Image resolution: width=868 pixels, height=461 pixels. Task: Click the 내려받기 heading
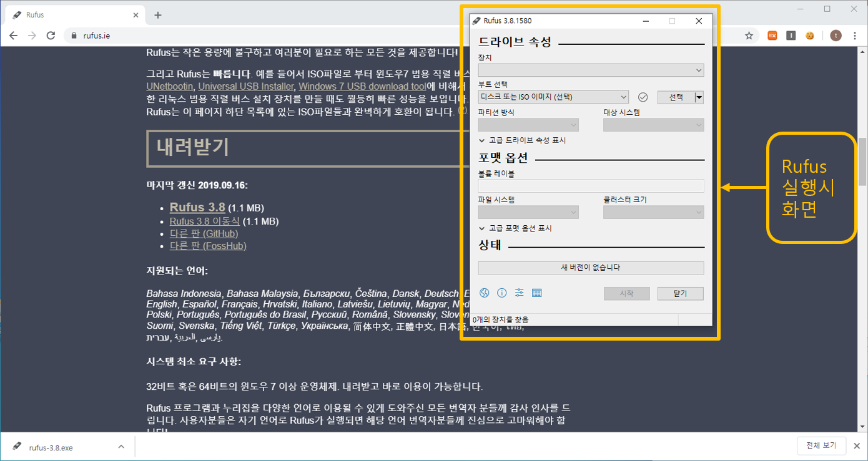pyautogui.click(x=193, y=147)
